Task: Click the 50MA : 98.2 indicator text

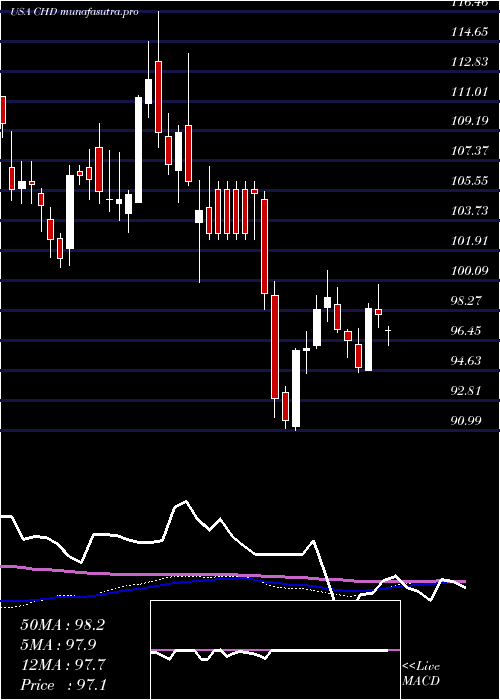Action: [x=62, y=625]
